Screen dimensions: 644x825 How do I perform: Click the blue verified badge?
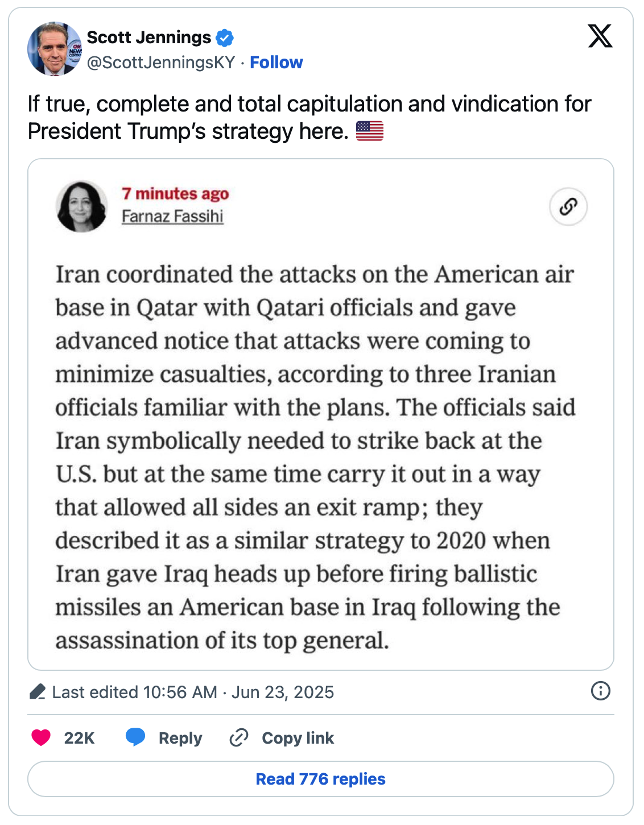coord(225,38)
